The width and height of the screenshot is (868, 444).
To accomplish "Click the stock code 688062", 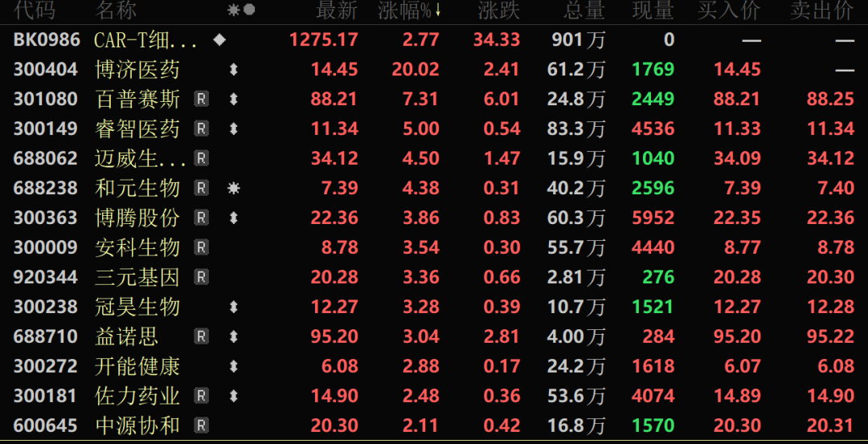I will point(45,159).
